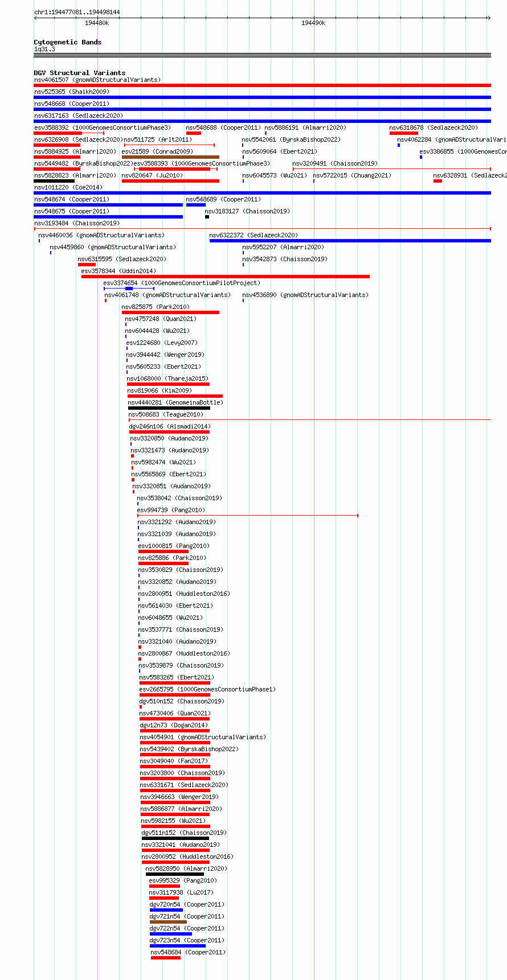This screenshot has width=507, height=980.
Task: Click the 194490k ruler position label
Action: pyautogui.click(x=313, y=23)
